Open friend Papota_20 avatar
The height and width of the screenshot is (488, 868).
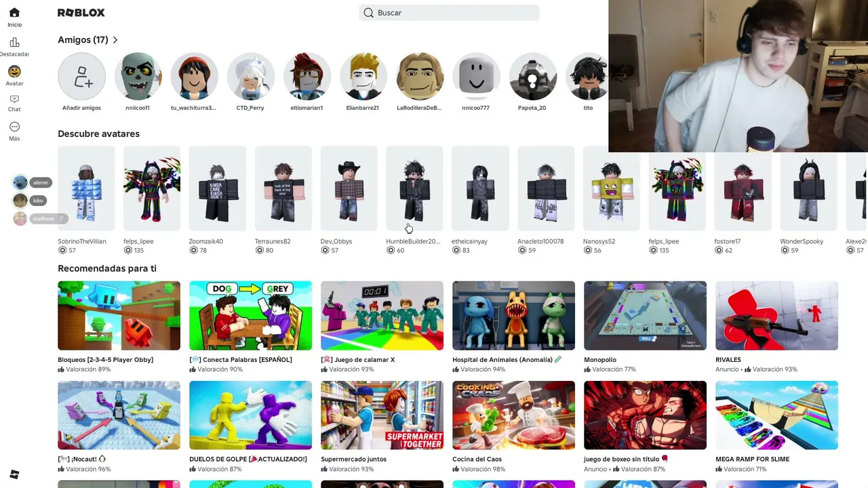tap(532, 77)
